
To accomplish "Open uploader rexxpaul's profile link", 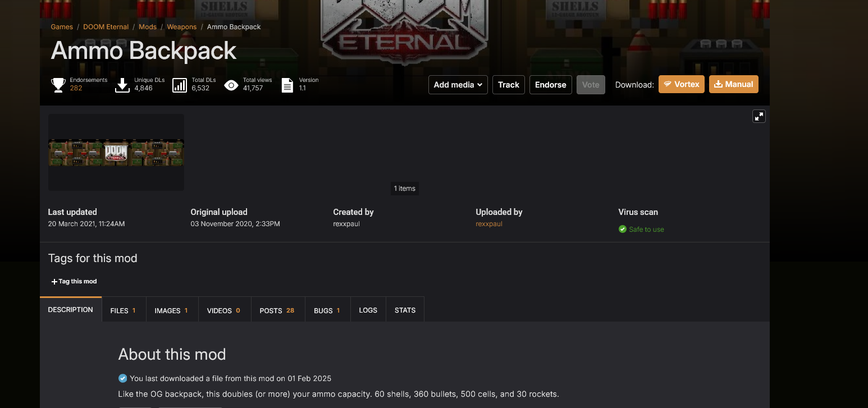I will coord(489,224).
